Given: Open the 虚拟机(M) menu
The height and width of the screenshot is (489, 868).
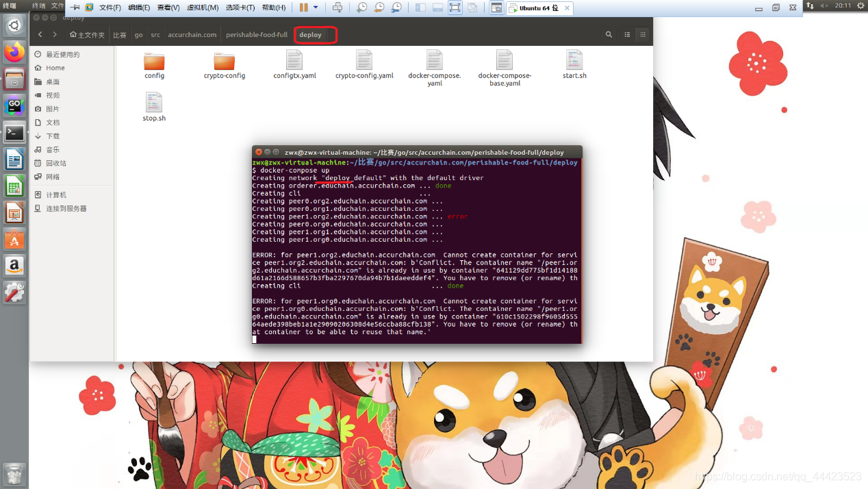Looking at the screenshot, I should coord(203,8).
